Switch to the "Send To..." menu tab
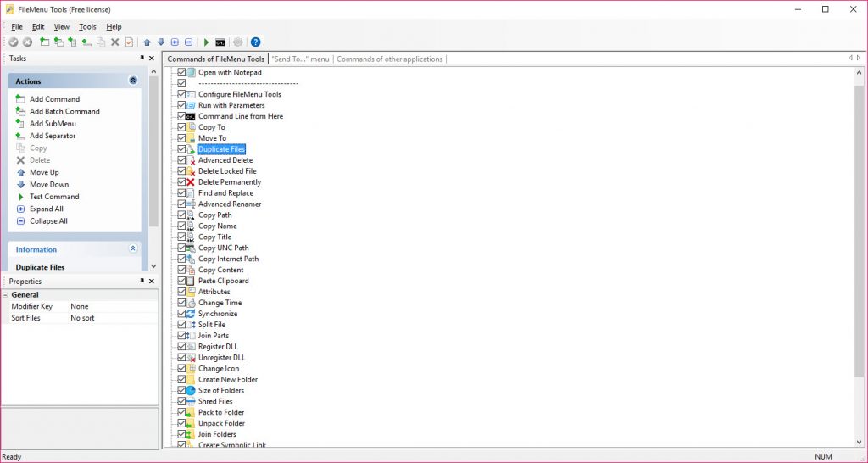 [301, 59]
